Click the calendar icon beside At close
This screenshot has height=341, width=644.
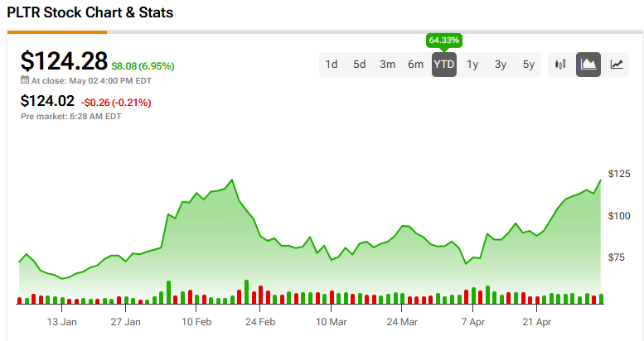click(x=25, y=80)
